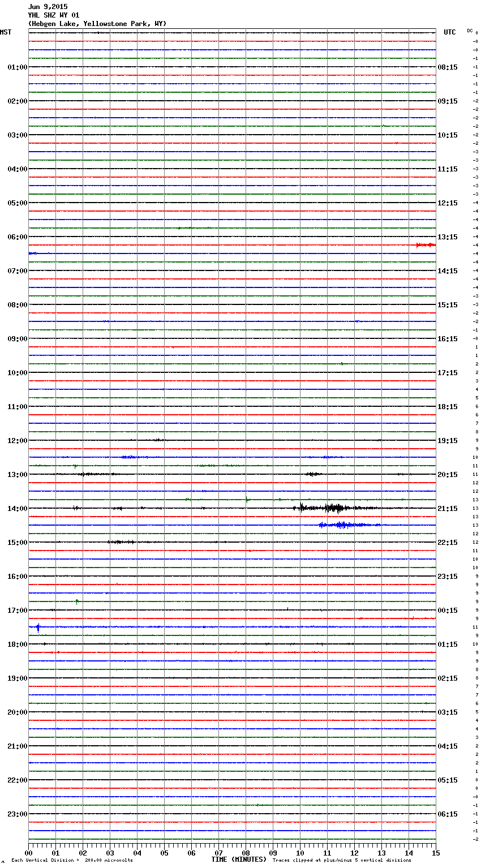Click the "10:00" MST time label
Viewport: 481px width, 868px height.
[x=18, y=373]
